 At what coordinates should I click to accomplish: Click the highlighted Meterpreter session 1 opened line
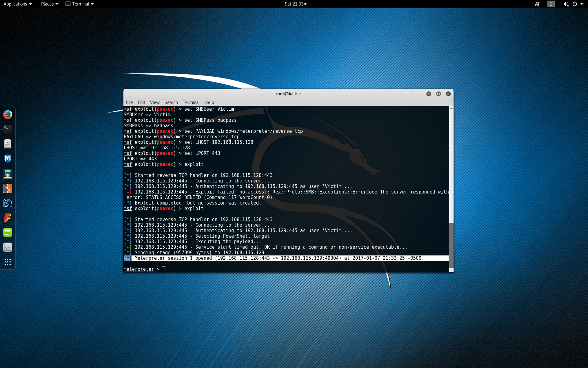[x=286, y=258]
